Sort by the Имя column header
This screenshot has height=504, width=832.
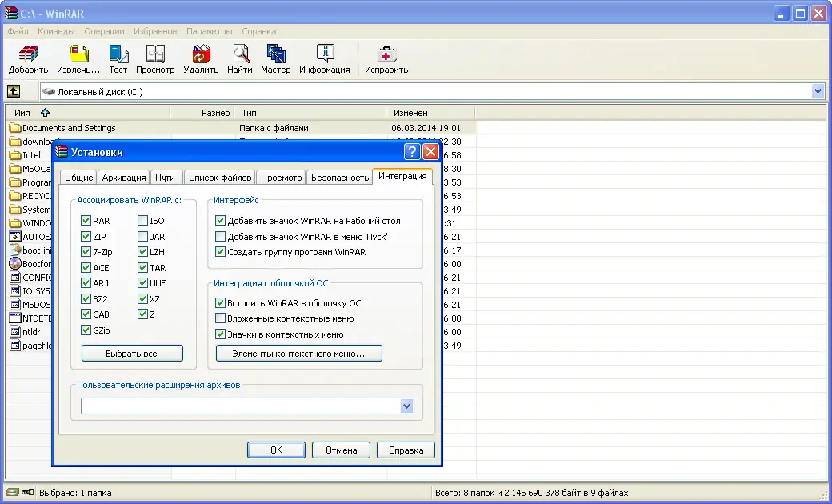tap(87, 113)
